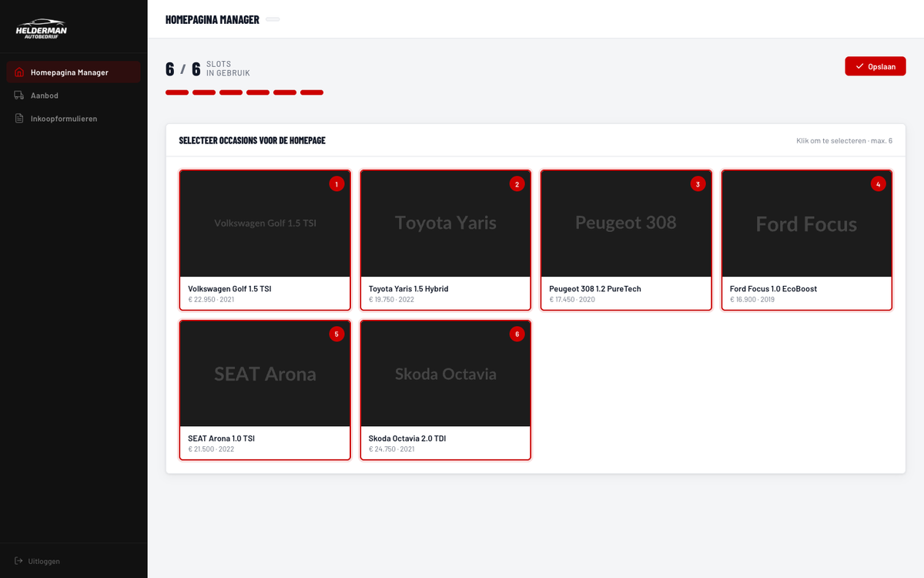Deselect badge 1 on Volkswagen Golf card
The image size is (924, 578).
(x=336, y=183)
